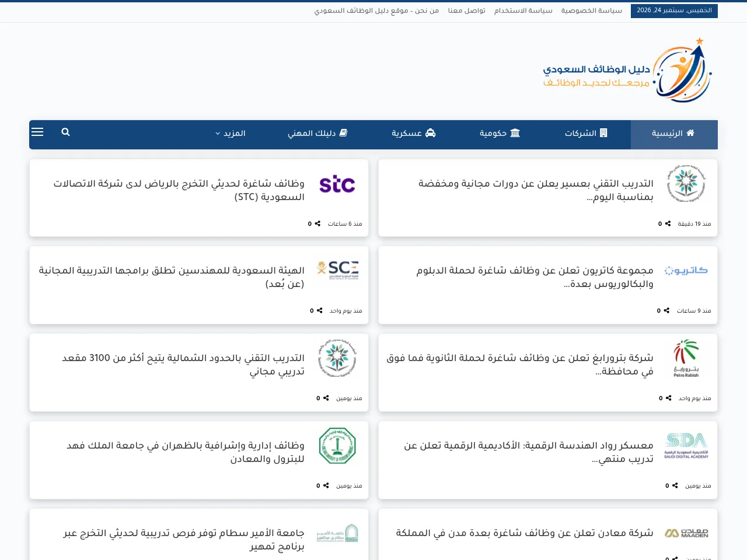Open article التدريب التقني بالحدود الشمالية

[183, 365]
